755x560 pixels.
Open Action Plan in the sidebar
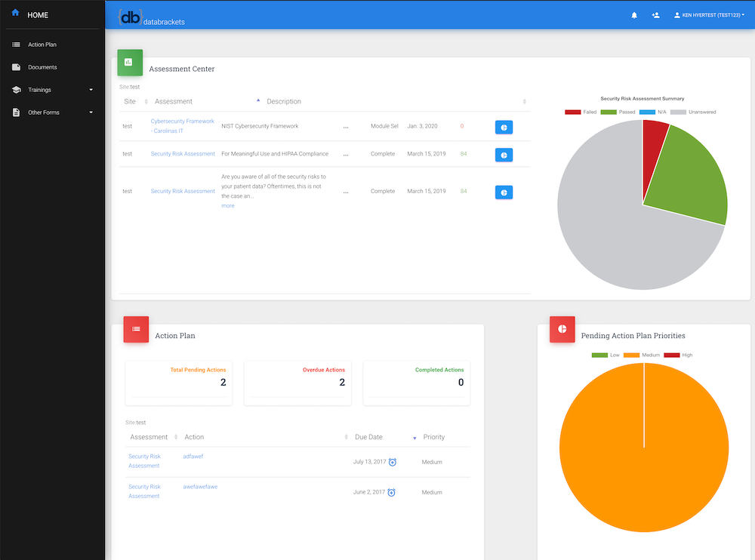(42, 45)
